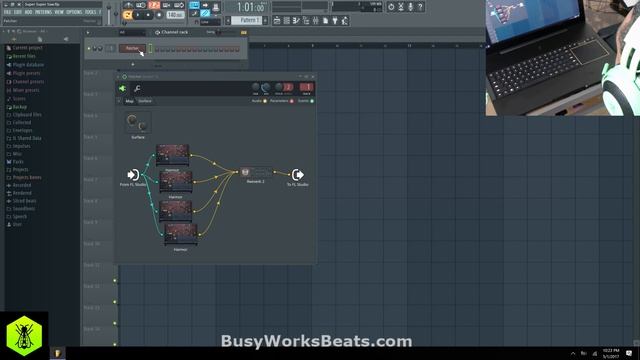Viewport: 640px width, 360px height.
Task: Select the Surface node in Patcher
Action: 138,124
